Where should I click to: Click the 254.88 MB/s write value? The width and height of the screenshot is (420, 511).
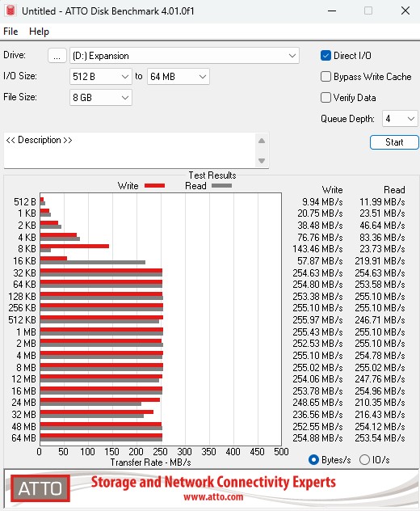pos(317,438)
